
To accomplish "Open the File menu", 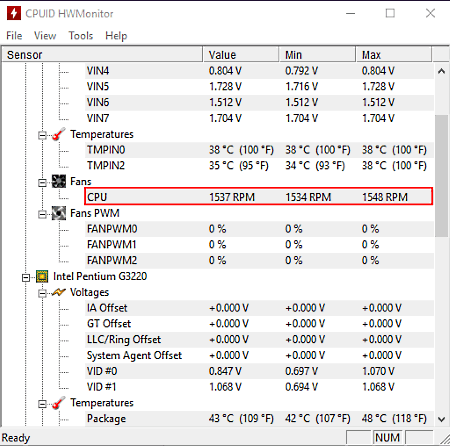I will point(14,35).
